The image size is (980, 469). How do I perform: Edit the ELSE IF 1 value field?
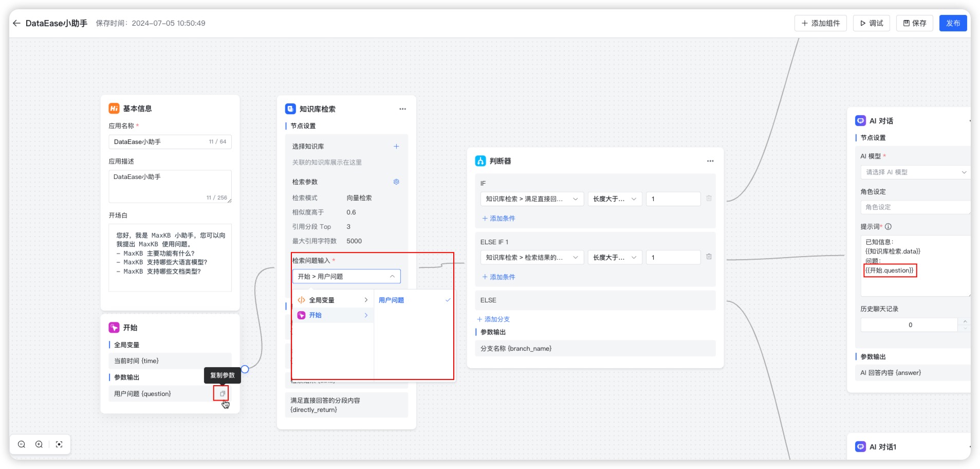673,258
